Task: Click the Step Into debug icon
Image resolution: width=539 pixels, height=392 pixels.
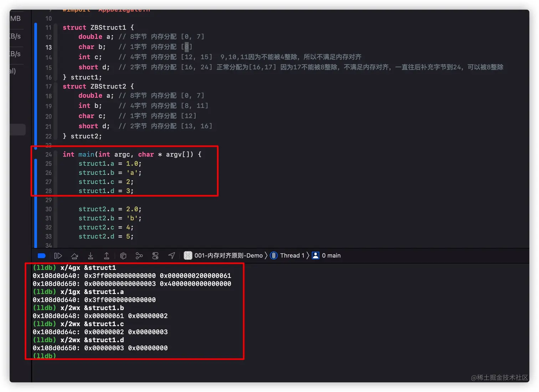Action: (x=91, y=256)
